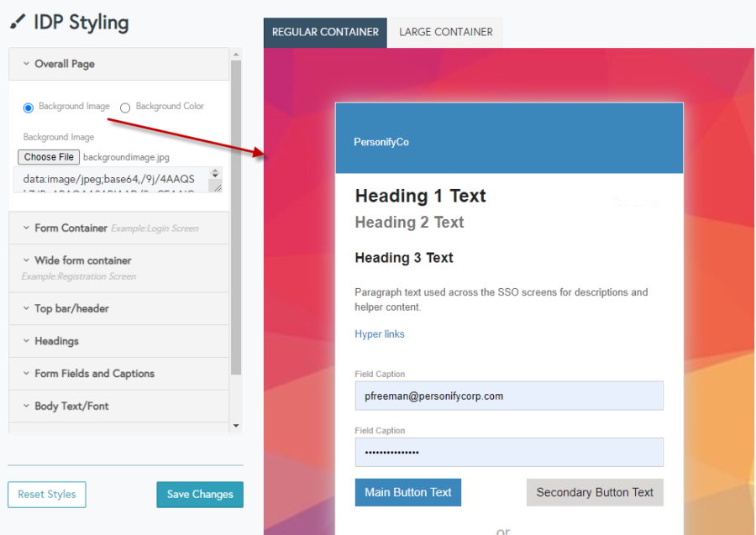756x535 pixels.
Task: Click the Save Changes button
Action: tap(200, 494)
